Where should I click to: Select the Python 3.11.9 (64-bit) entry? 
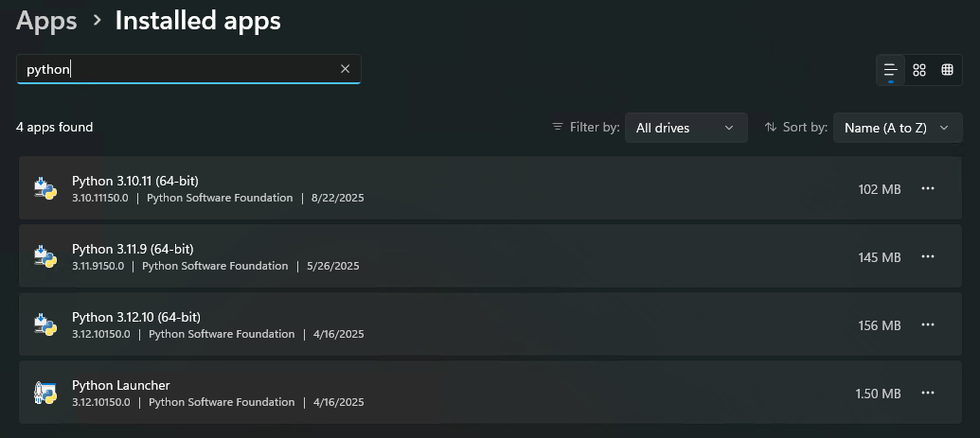pos(490,256)
